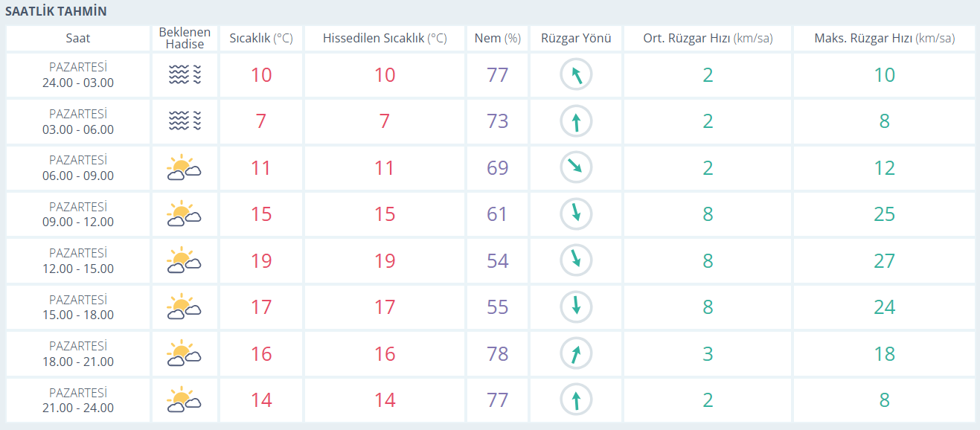Click wind direction arrow for 09.00 - 12.00
This screenshot has height=430, width=980.
pos(576,214)
